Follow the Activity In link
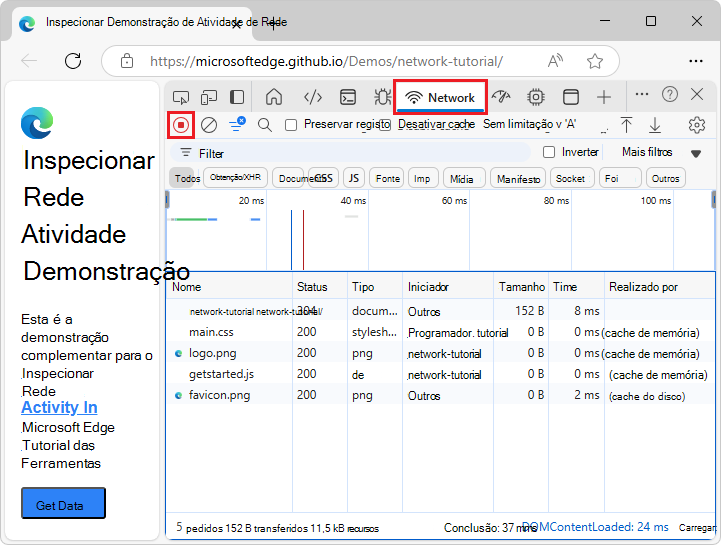This screenshot has height=545, width=721. click(59, 407)
